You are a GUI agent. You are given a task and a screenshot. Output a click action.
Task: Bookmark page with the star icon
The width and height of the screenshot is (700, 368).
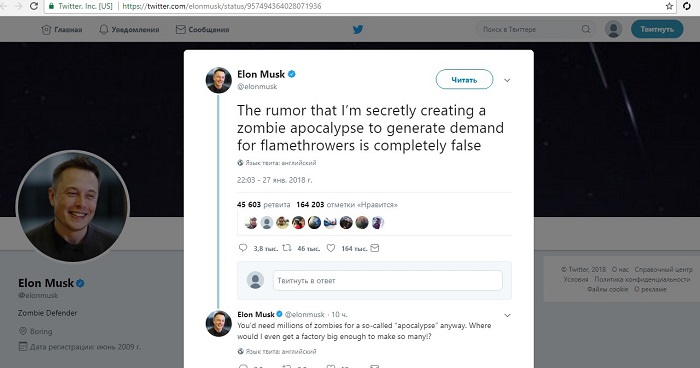pyautogui.click(x=669, y=6)
